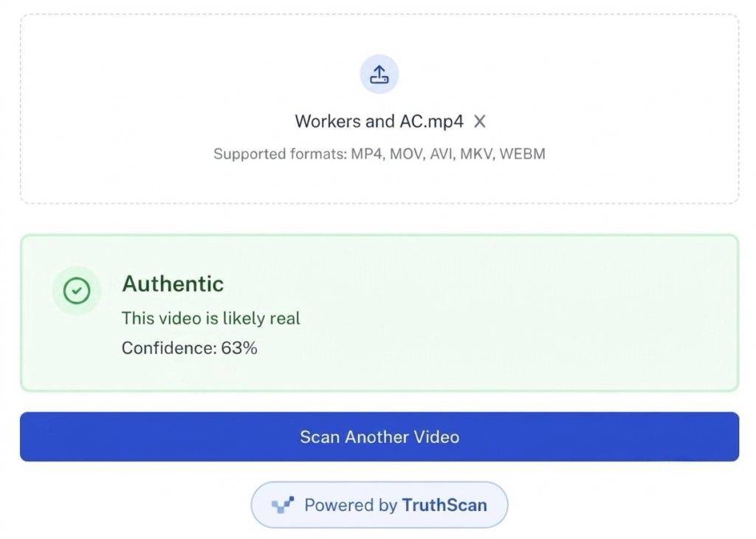Viewport: 756px width, 539px height.
Task: Click the Supported formats text line
Action: coord(379,154)
